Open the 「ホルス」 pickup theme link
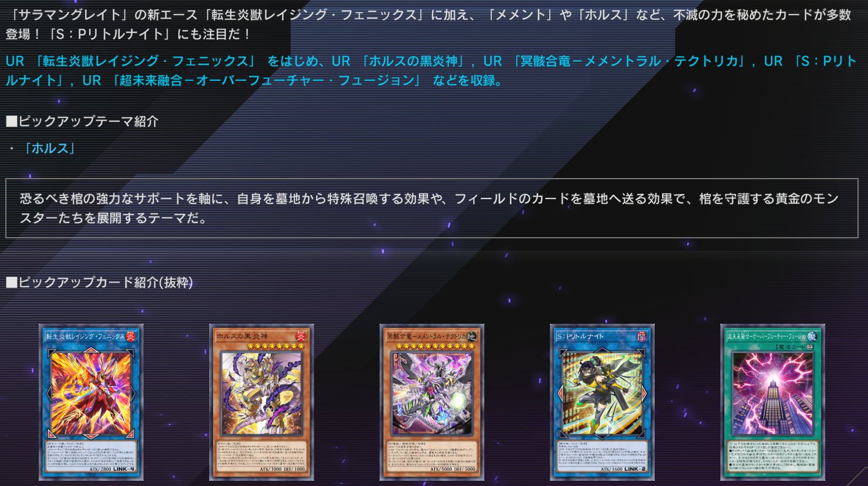Viewport: 868px width, 486px height. tap(49, 148)
